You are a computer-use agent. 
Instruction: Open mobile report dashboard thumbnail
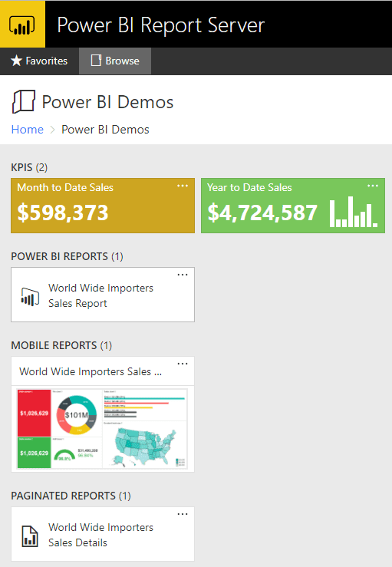click(x=103, y=429)
